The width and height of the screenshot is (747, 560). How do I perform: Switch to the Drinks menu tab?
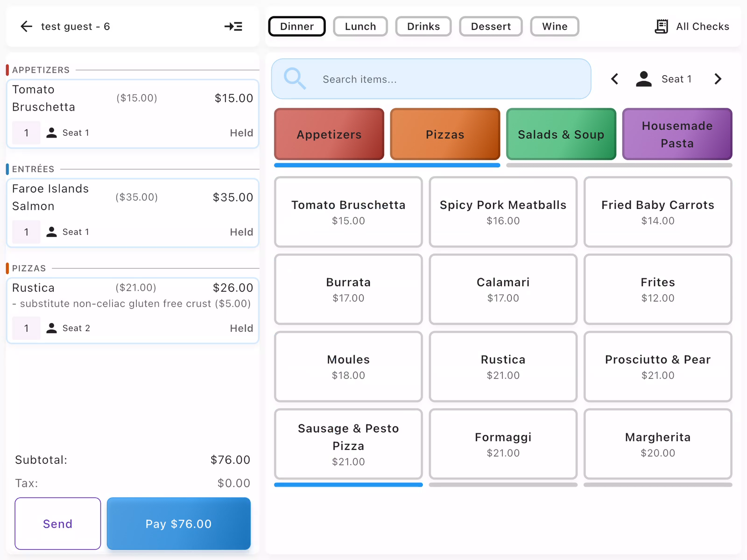pyautogui.click(x=423, y=27)
